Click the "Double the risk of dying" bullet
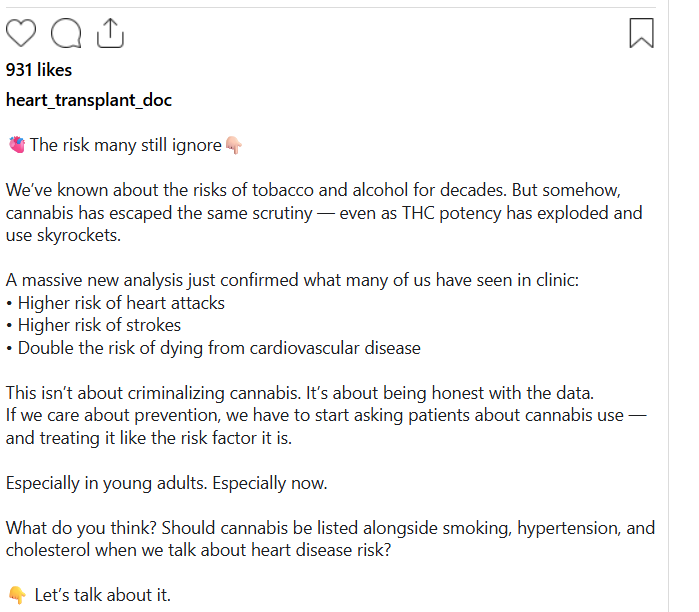The width and height of the screenshot is (699, 612). click(x=213, y=349)
